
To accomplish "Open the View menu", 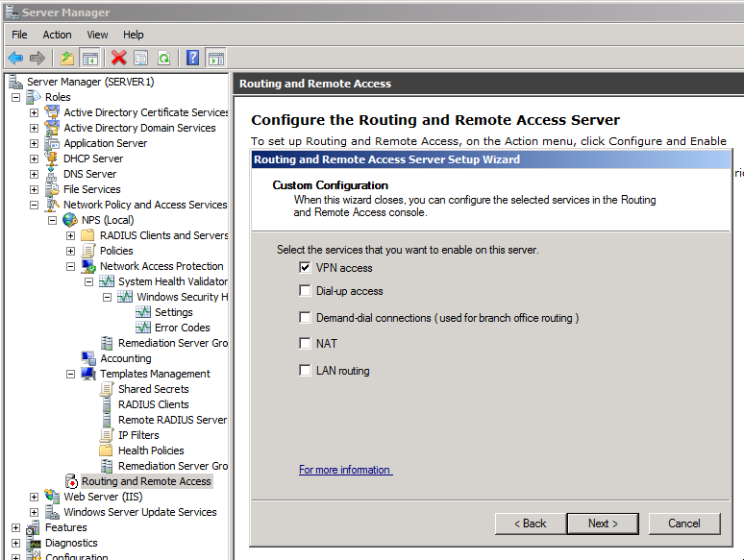I will click(x=97, y=35).
